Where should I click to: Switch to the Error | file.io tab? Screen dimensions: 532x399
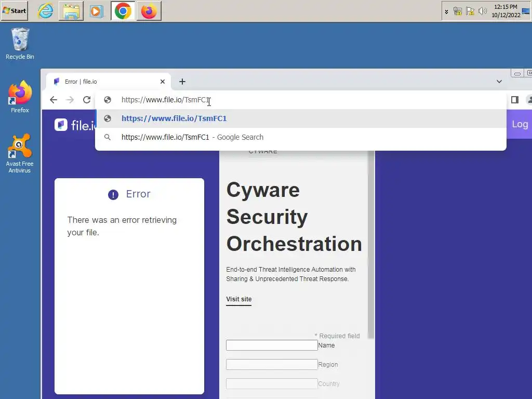click(x=108, y=82)
